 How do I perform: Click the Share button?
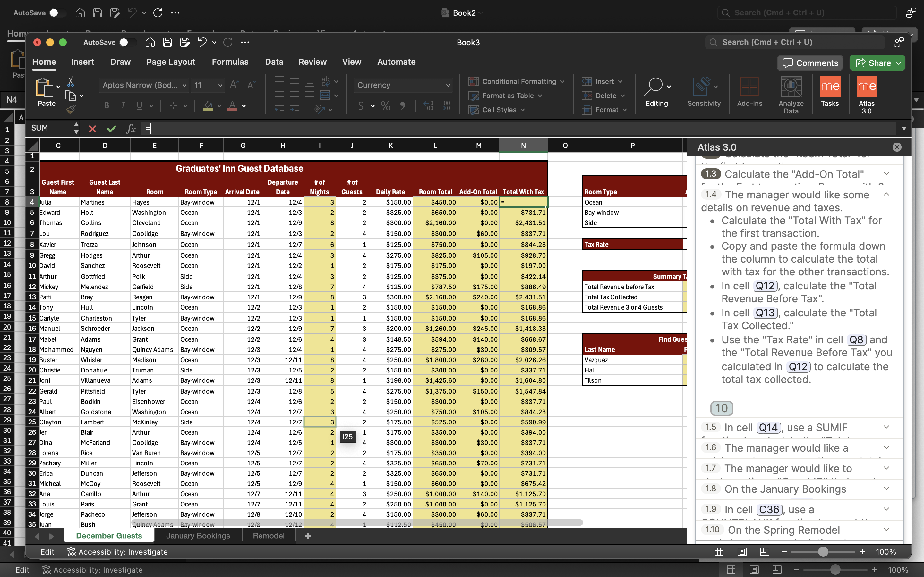tap(876, 63)
